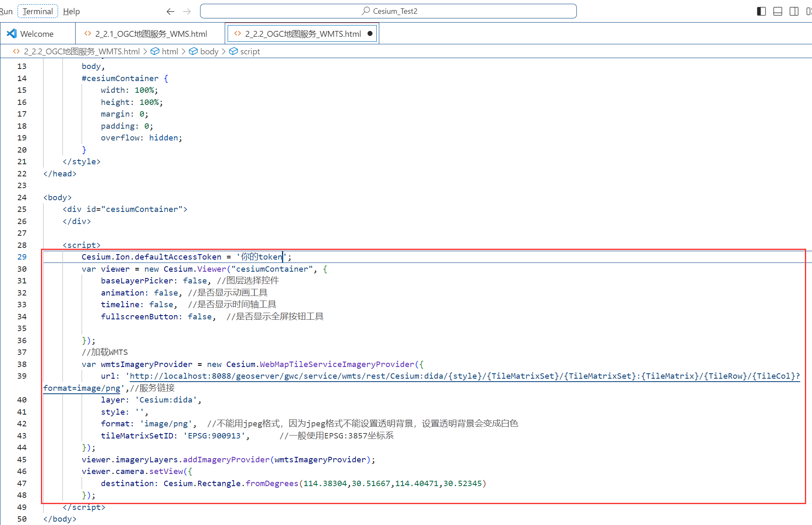
Task: Click the html element cube icon in breadcrumb
Action: pyautogui.click(x=155, y=51)
